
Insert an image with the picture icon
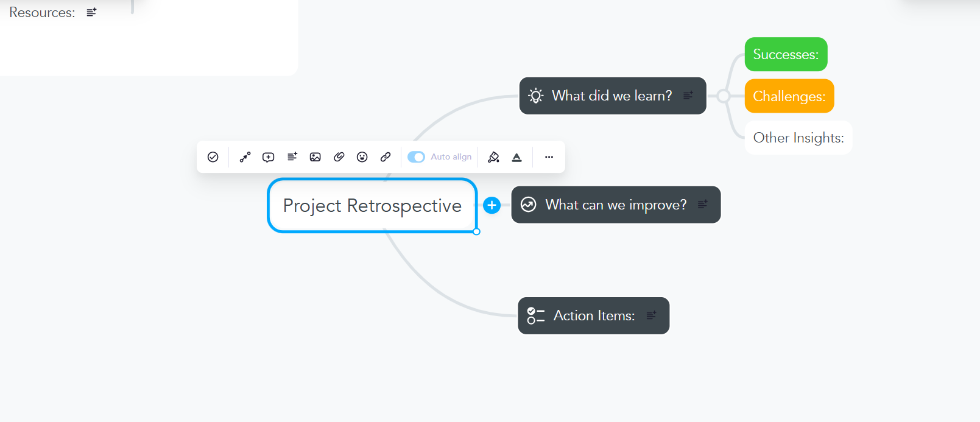[315, 157]
